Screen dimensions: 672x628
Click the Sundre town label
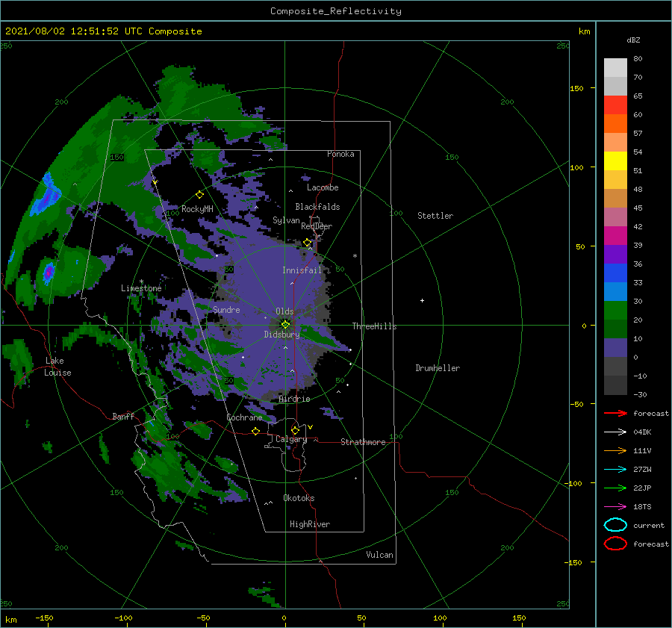(x=226, y=309)
